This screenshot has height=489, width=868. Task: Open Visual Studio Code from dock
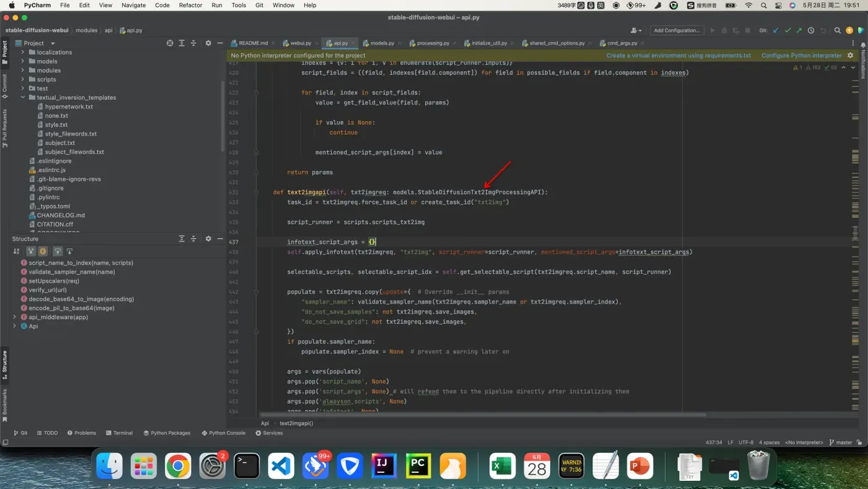coord(280,465)
